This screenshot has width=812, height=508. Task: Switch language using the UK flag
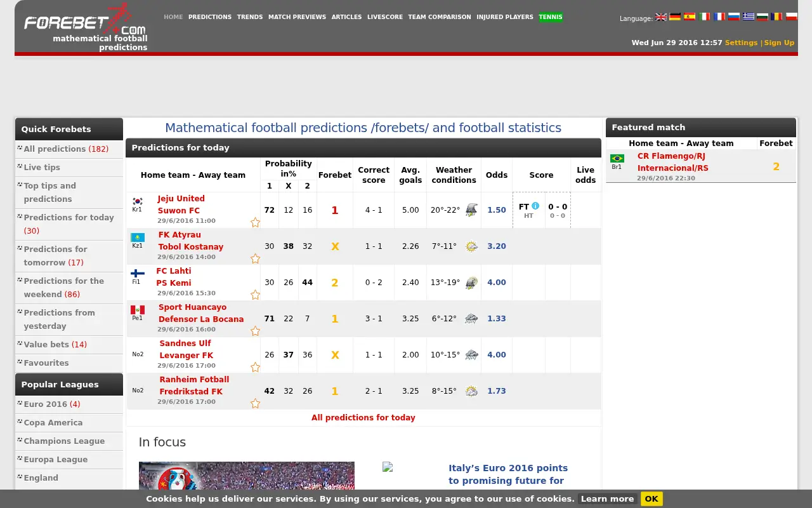tap(661, 17)
